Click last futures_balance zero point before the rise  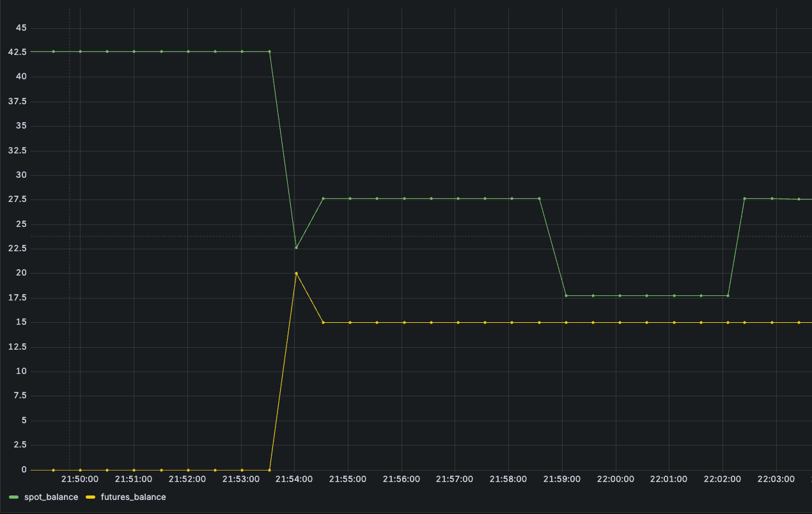[269, 470]
